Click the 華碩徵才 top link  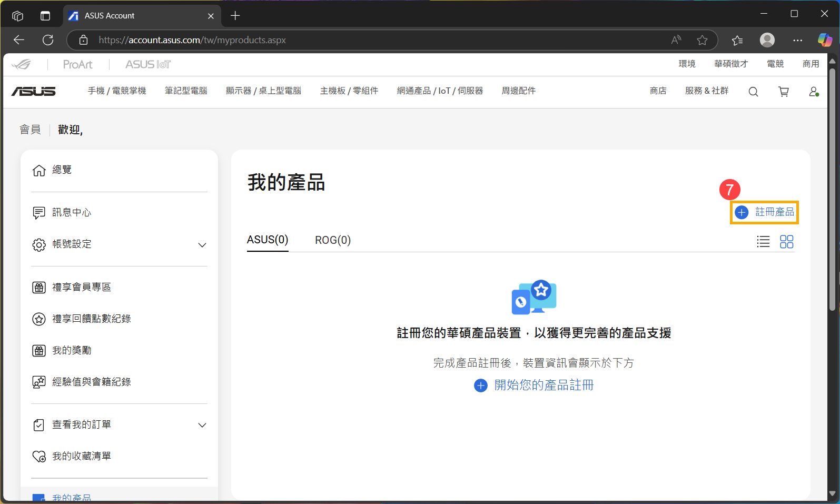coord(731,64)
